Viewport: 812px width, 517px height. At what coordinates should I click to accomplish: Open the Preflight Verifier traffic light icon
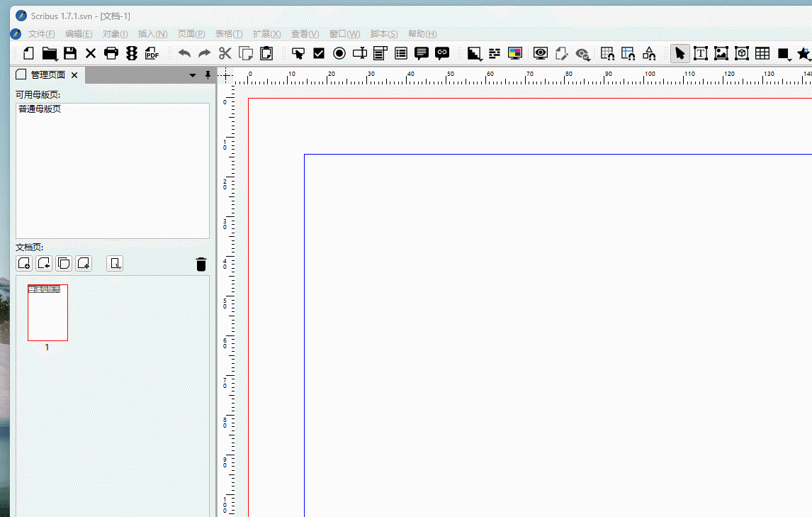point(132,53)
